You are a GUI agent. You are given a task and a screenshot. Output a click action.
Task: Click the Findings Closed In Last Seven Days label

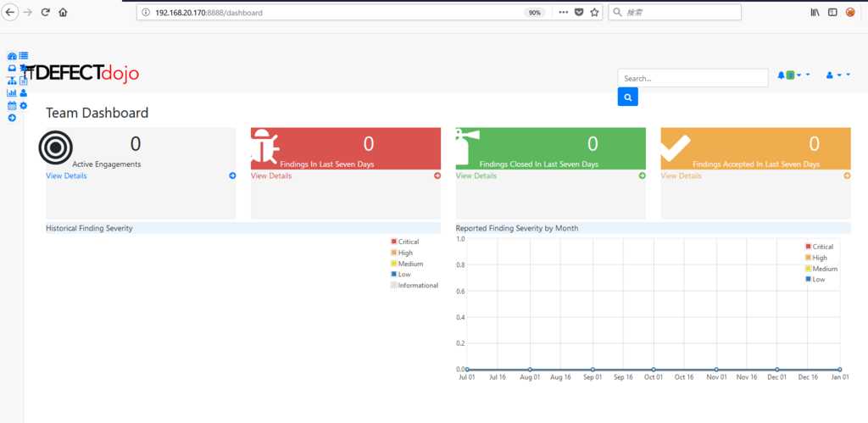tap(538, 164)
